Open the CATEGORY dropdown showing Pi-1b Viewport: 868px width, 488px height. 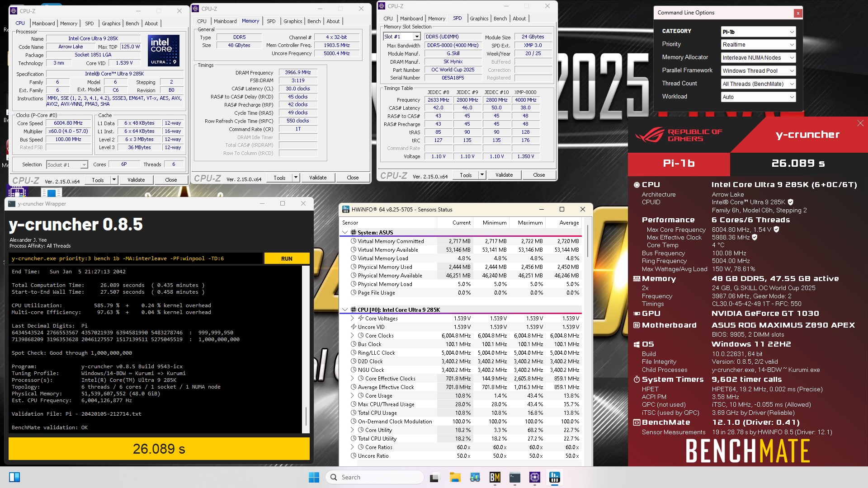(758, 32)
